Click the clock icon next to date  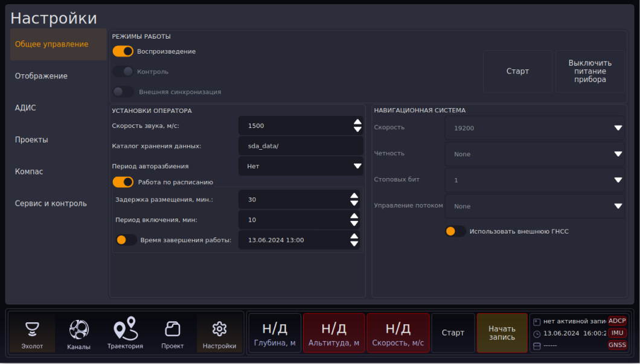pos(537,334)
